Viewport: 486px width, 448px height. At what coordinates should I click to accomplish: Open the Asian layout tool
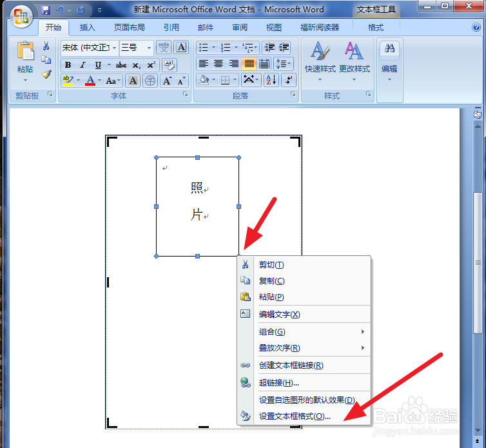[x=251, y=81]
